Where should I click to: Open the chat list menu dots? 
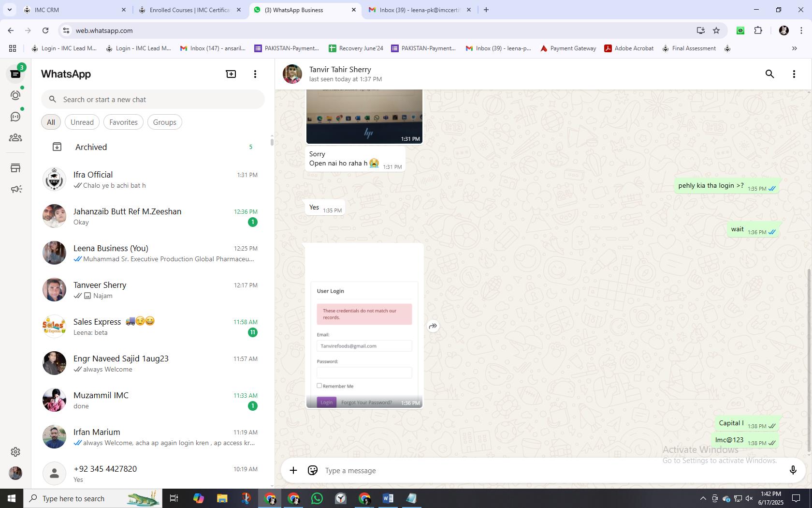coord(255,74)
